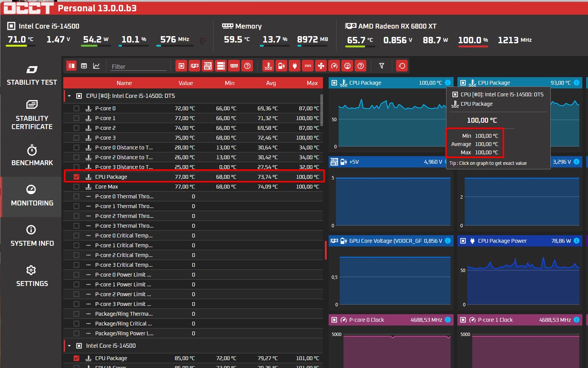The image size is (588, 368).
Task: Toggle the power plug sensor filter
Action: [295, 66]
